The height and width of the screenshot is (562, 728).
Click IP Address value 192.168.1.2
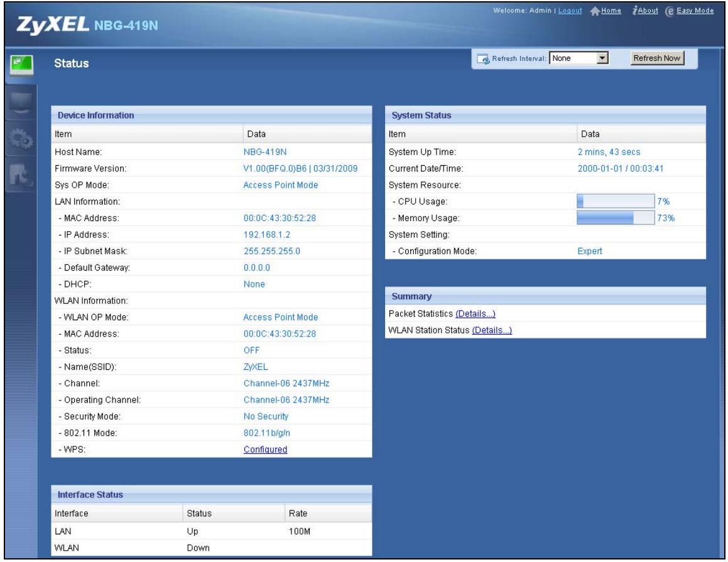coord(267,235)
